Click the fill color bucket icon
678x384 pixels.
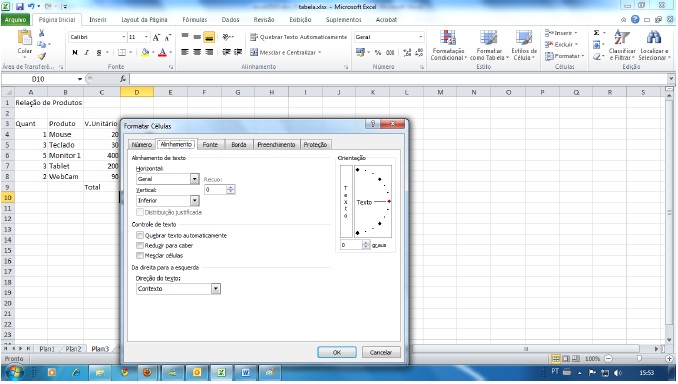pyautogui.click(x=145, y=52)
